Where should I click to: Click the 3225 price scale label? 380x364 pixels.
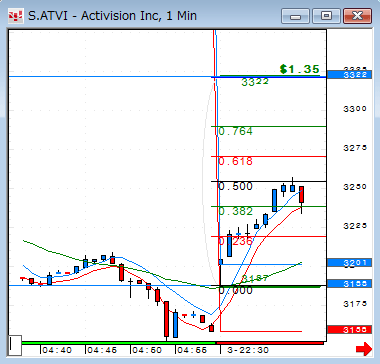pyautogui.click(x=355, y=226)
